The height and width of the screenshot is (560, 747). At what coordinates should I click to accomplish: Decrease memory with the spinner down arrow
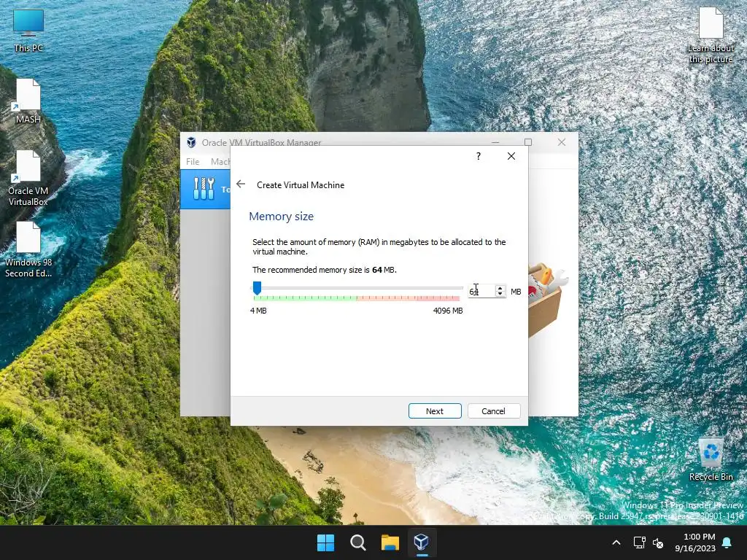[x=500, y=295]
